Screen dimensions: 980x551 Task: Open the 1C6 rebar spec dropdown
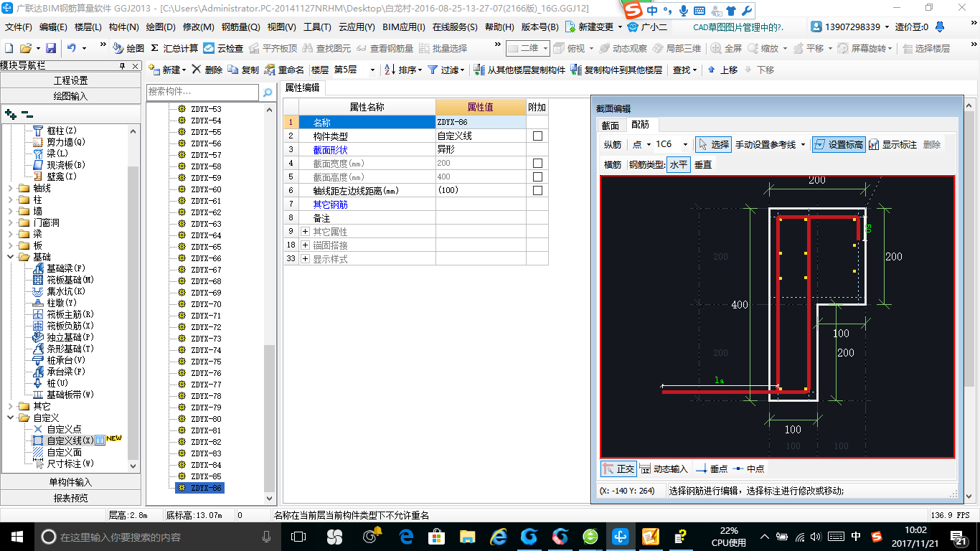coord(685,144)
